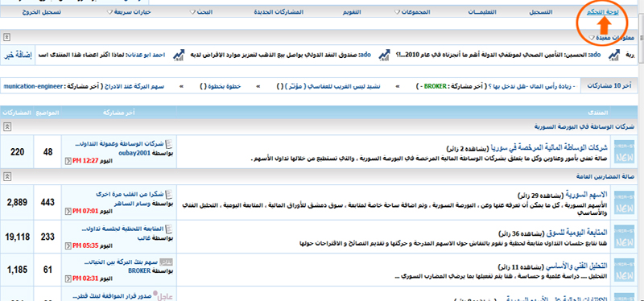Image resolution: width=644 pixels, height=301 pixels.
Task: Open the "المجموعات" dropdown menu
Action: point(412,12)
